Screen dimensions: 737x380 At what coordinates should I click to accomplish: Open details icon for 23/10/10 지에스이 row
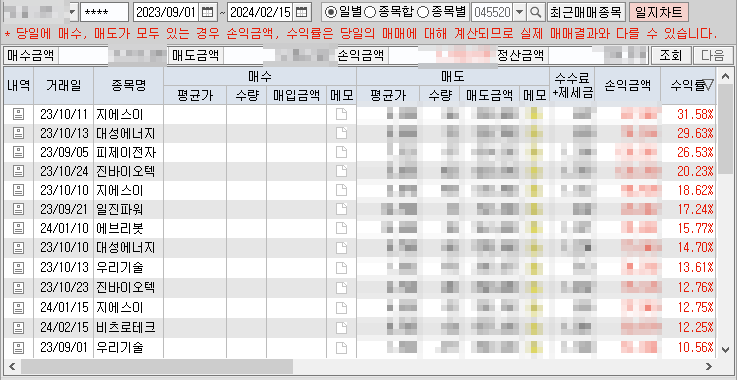[18, 190]
